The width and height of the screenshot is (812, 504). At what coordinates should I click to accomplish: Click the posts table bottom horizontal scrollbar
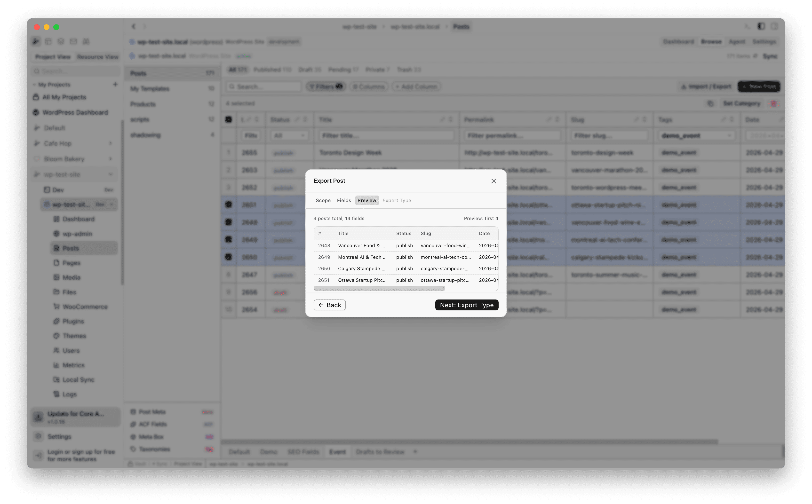470,442
